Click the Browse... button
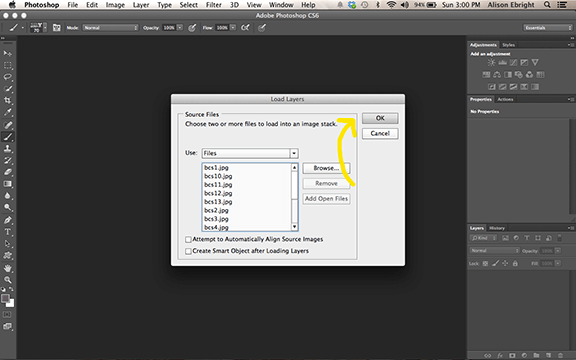 326,168
